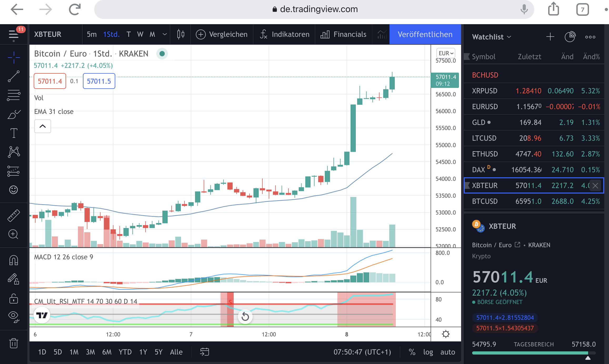Image resolution: width=609 pixels, height=364 pixels.
Task: Select the trend line drawing tool
Action: click(14, 76)
